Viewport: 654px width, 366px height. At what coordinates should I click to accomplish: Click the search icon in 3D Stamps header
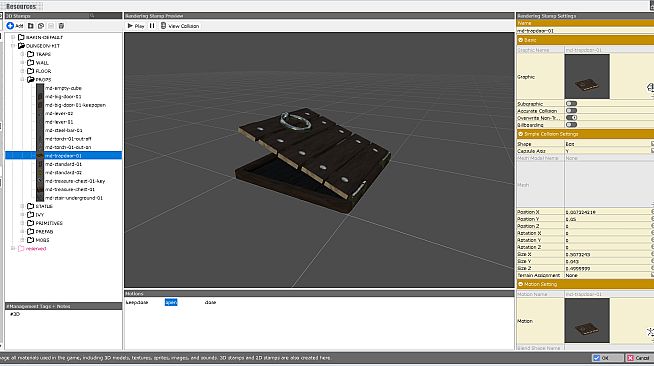tap(92, 16)
